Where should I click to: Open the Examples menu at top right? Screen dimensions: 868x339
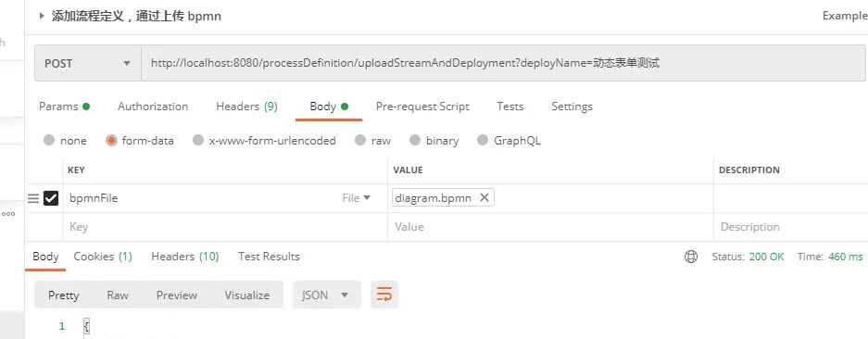pyautogui.click(x=845, y=16)
